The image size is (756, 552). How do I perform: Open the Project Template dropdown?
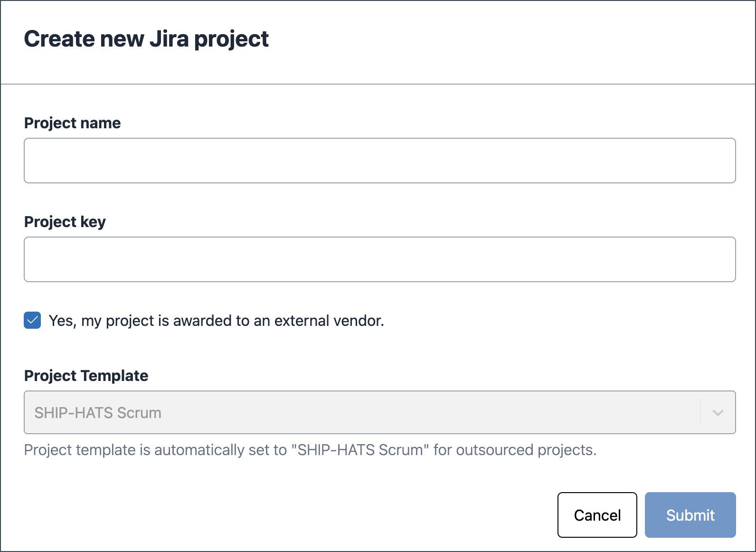coord(361,412)
